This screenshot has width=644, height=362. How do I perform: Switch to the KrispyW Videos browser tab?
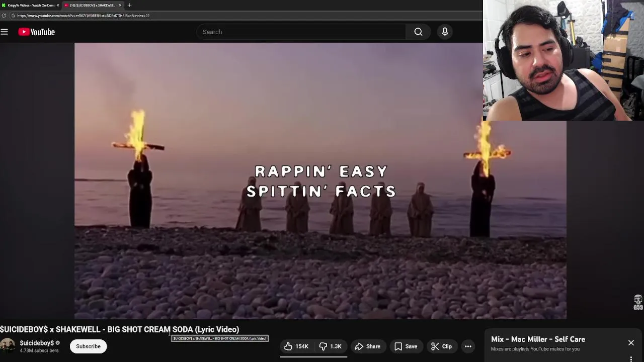click(31, 5)
